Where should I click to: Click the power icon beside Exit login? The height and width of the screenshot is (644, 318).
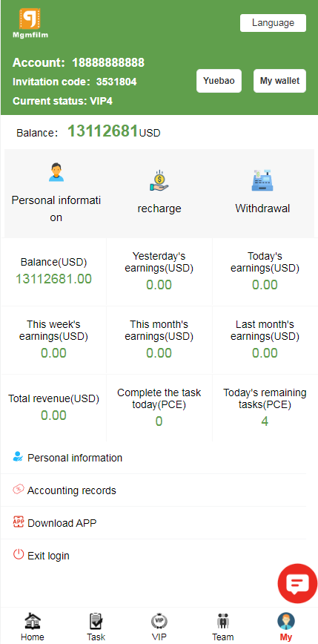[x=19, y=555]
